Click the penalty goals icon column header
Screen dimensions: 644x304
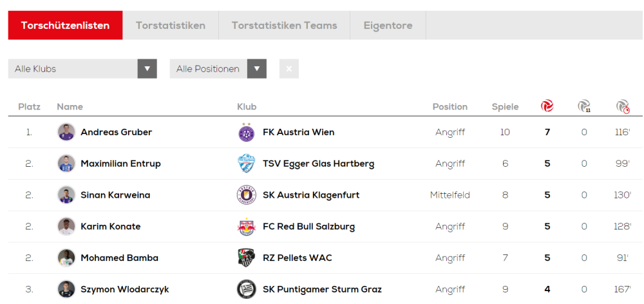pos(583,106)
